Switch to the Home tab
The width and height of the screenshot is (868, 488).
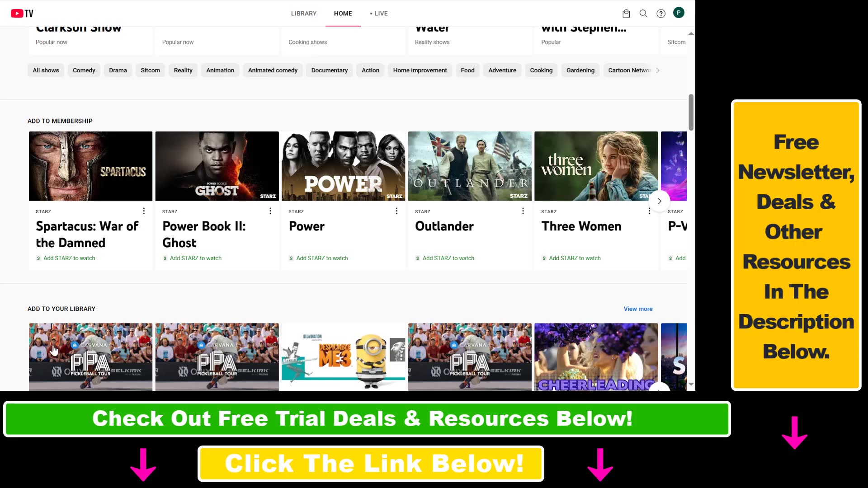click(343, 14)
